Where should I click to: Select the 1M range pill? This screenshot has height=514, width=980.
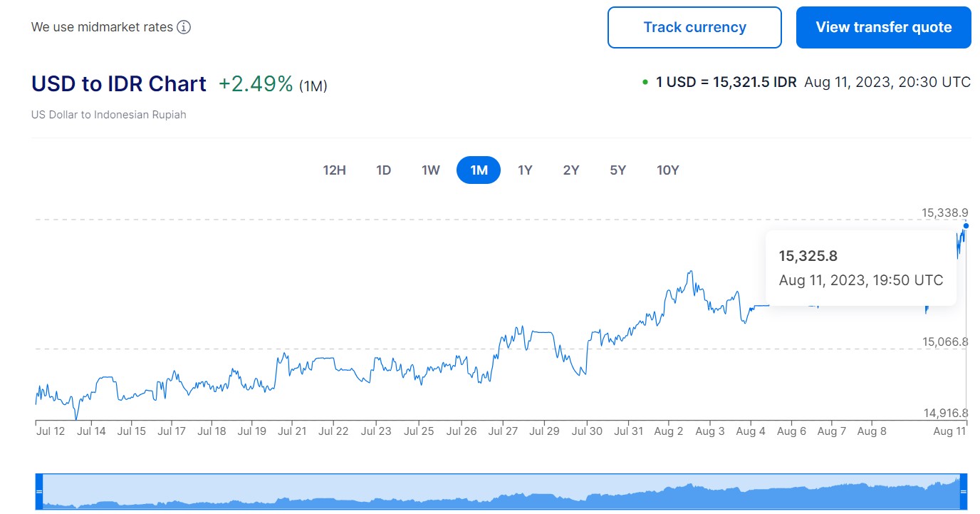click(479, 170)
